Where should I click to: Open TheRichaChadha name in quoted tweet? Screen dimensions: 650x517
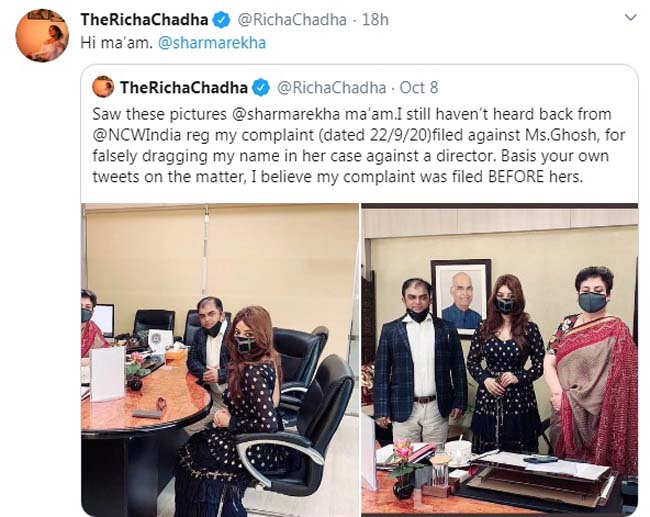coord(184,86)
